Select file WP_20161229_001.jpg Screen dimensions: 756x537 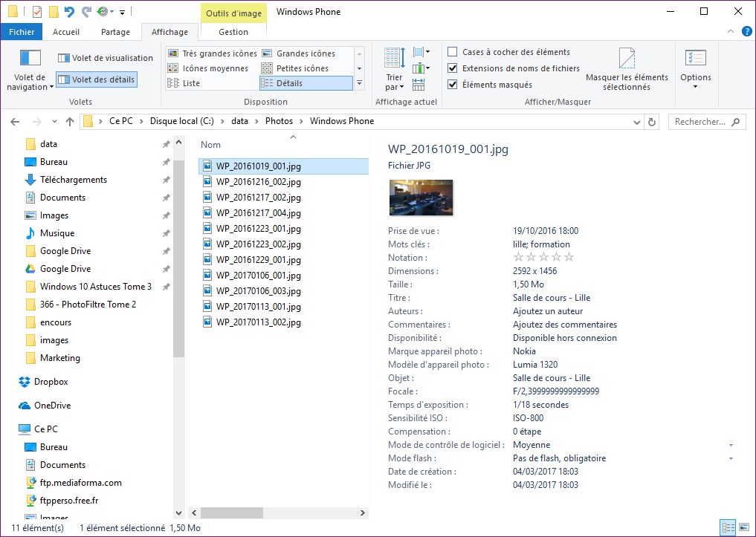click(258, 260)
